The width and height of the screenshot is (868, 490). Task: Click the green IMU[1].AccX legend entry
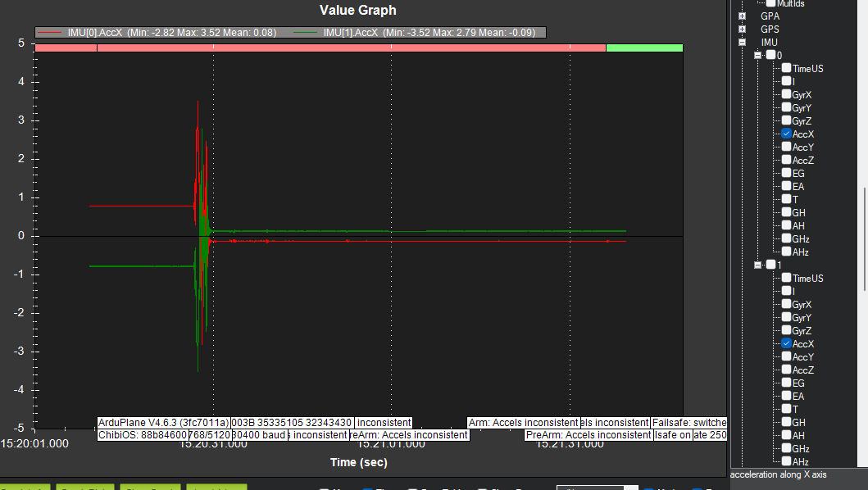[414, 33]
